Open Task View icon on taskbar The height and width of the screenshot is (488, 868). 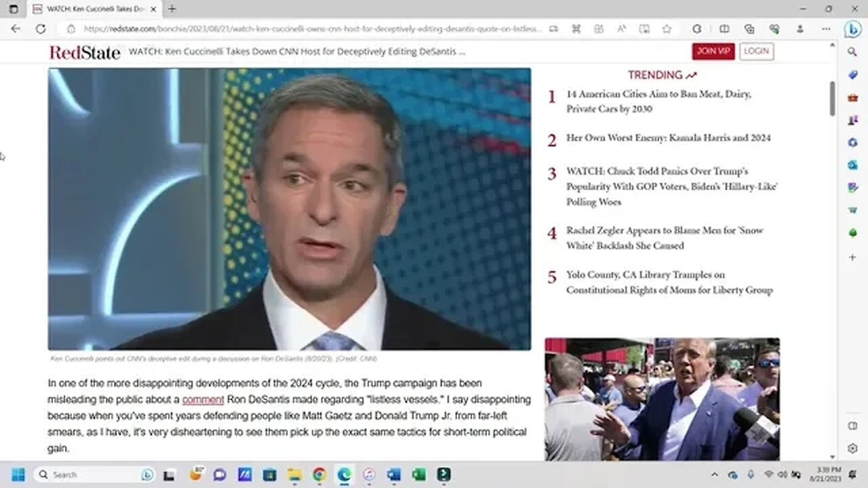(169, 475)
